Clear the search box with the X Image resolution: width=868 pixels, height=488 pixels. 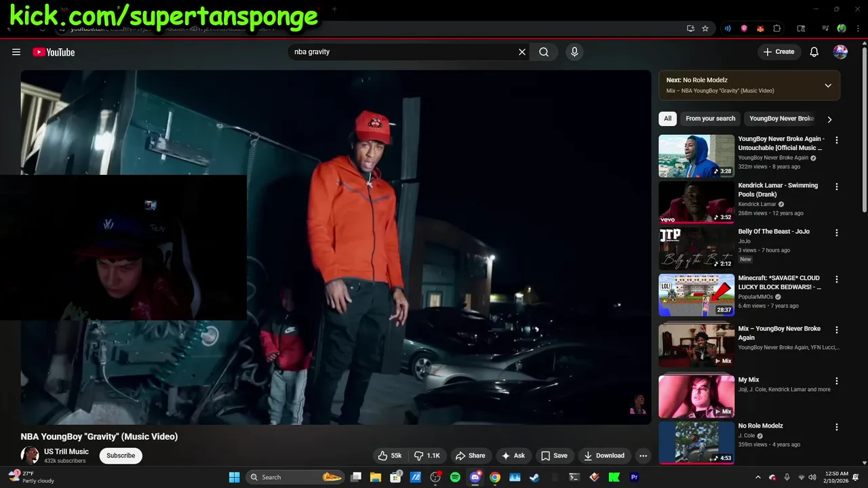(522, 52)
